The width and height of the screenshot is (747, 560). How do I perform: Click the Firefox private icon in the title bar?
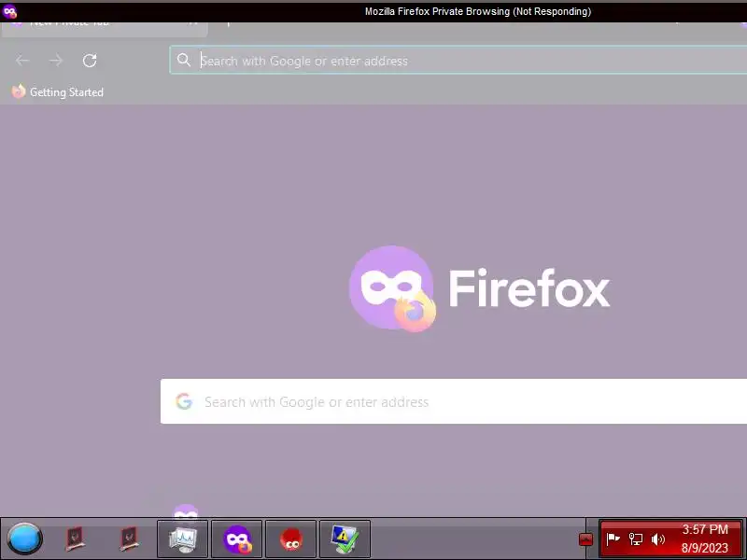(x=9, y=11)
